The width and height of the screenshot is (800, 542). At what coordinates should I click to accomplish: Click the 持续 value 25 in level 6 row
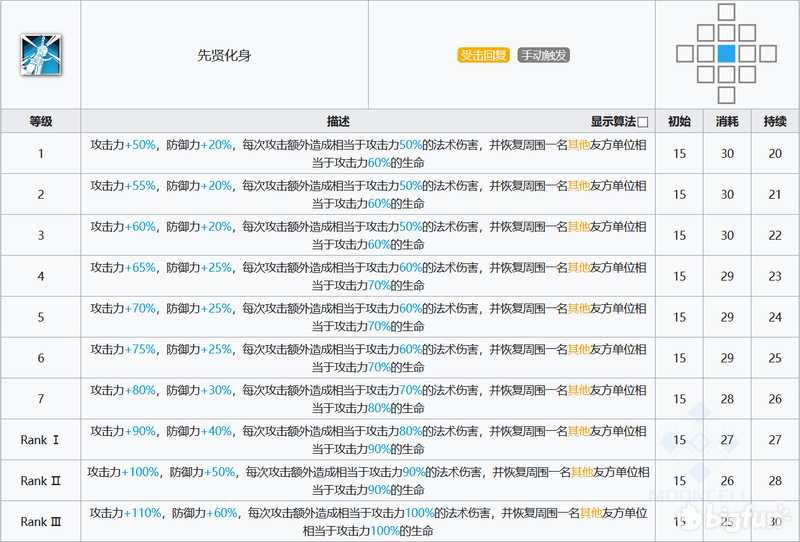coord(775,358)
